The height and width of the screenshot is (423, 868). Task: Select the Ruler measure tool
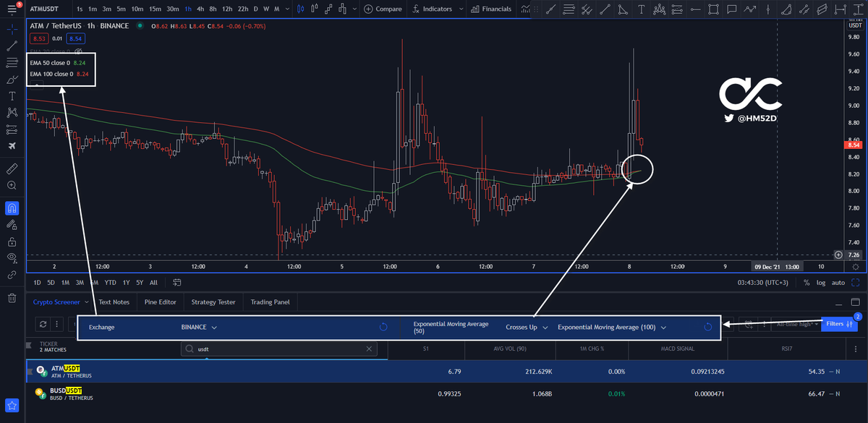click(12, 168)
